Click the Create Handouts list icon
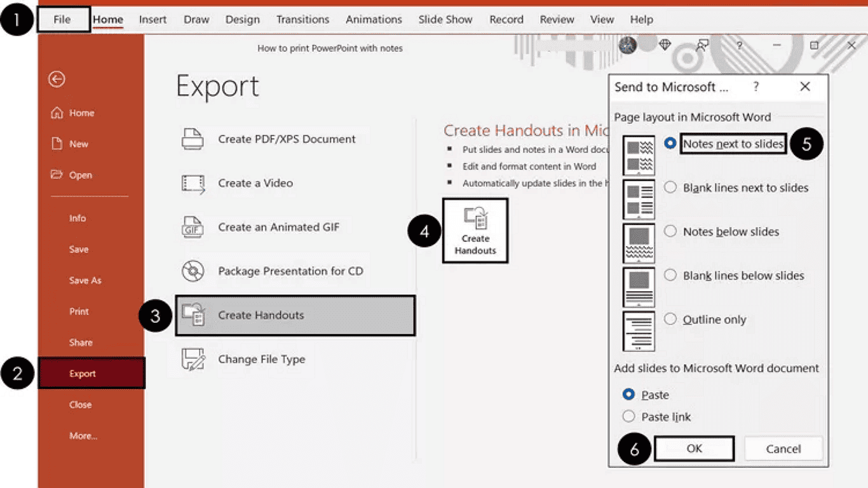Viewport: 868px width, 488px height. (x=193, y=315)
